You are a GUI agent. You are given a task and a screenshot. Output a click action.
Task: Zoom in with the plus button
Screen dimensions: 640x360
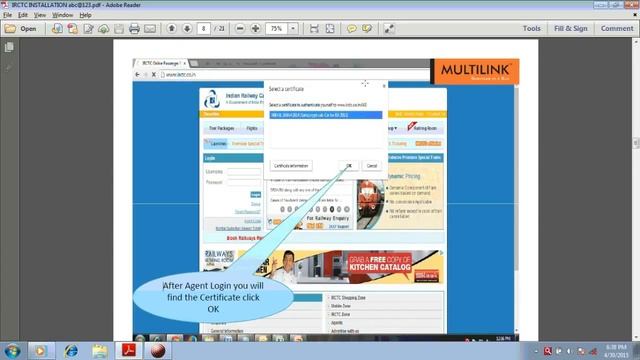tap(256, 29)
